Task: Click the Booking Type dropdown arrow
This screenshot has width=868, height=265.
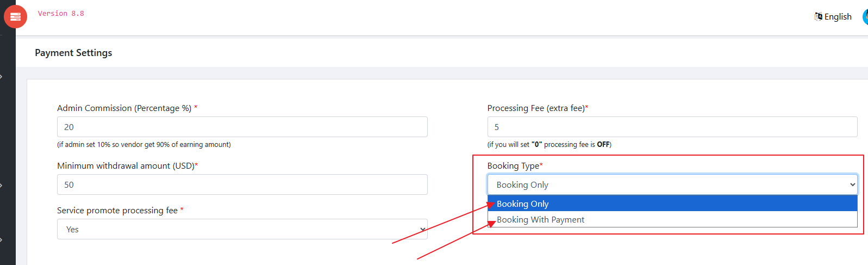Action: click(852, 184)
